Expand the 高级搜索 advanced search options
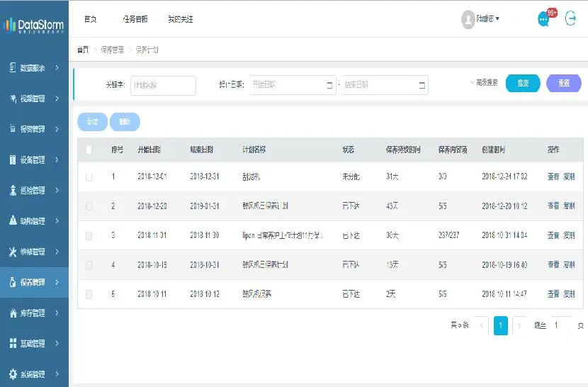This screenshot has width=588, height=387. coord(485,83)
